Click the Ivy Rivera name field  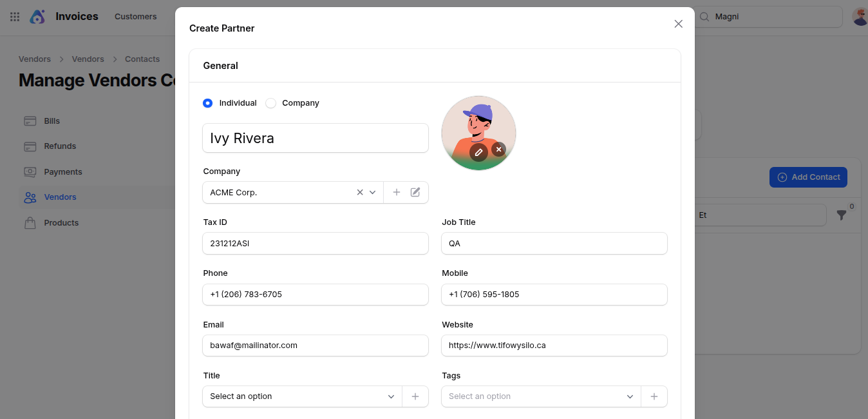[x=315, y=137]
